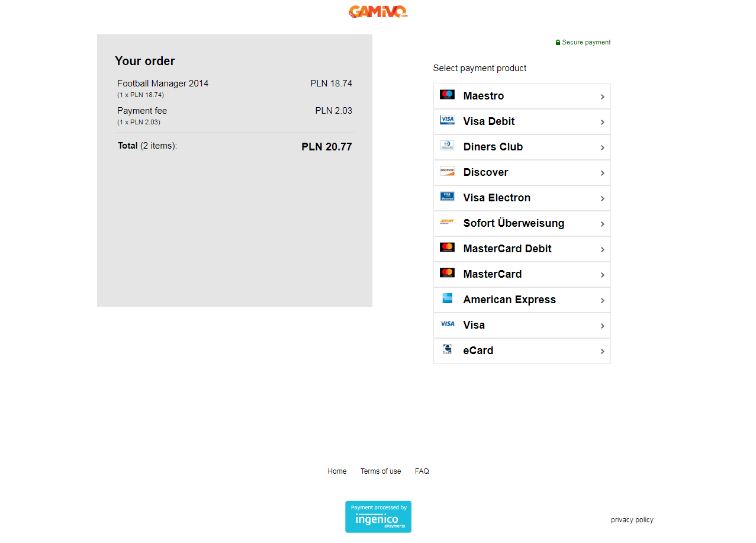This screenshot has height=543, width=756.
Task: Expand the Sofort Überweisung option chevron
Action: [x=602, y=224]
